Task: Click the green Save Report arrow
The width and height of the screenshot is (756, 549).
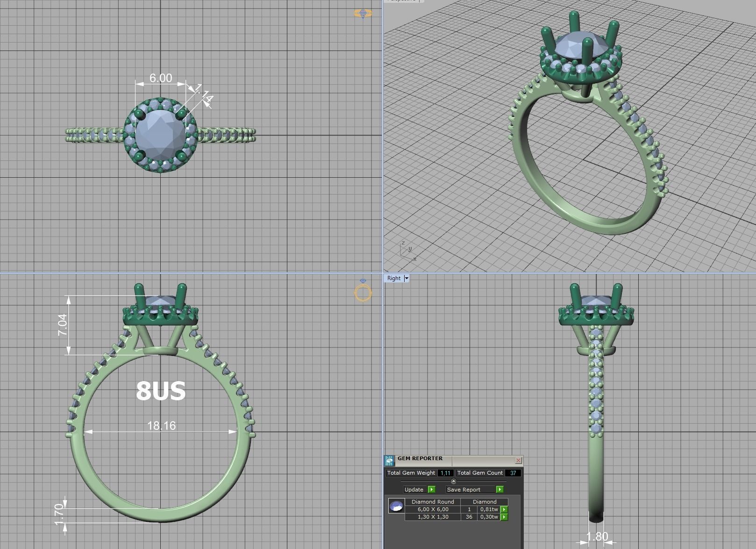Action: click(x=500, y=489)
